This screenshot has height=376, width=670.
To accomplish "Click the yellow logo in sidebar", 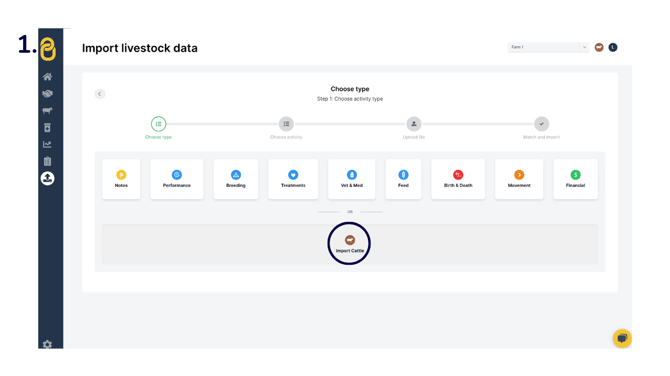I will click(x=48, y=49).
